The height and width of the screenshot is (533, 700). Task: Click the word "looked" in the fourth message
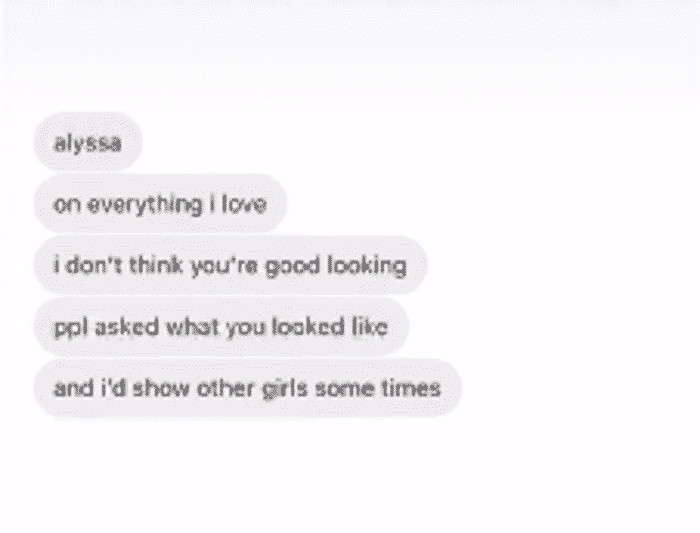point(306,326)
